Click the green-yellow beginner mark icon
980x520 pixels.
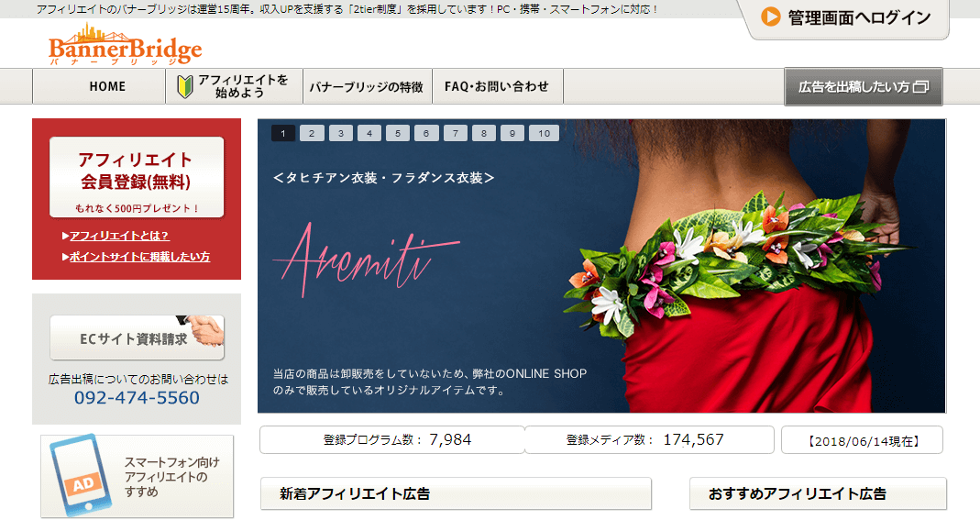pos(184,86)
